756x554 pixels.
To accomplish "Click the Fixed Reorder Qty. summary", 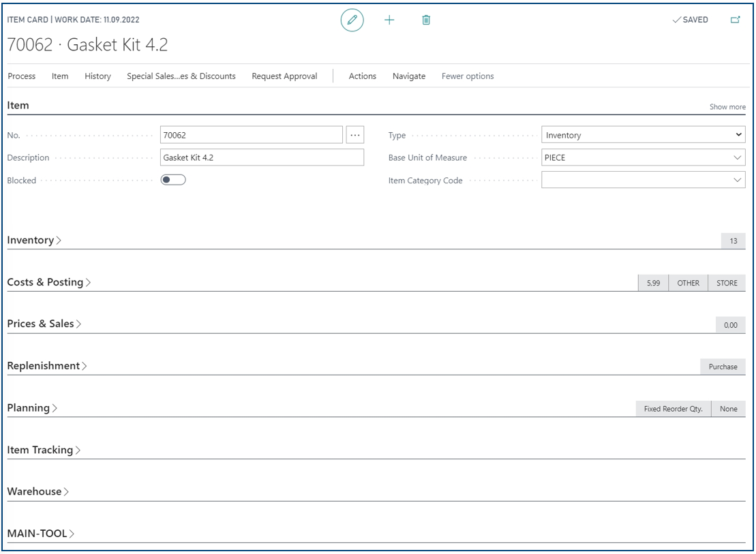I will click(x=674, y=408).
